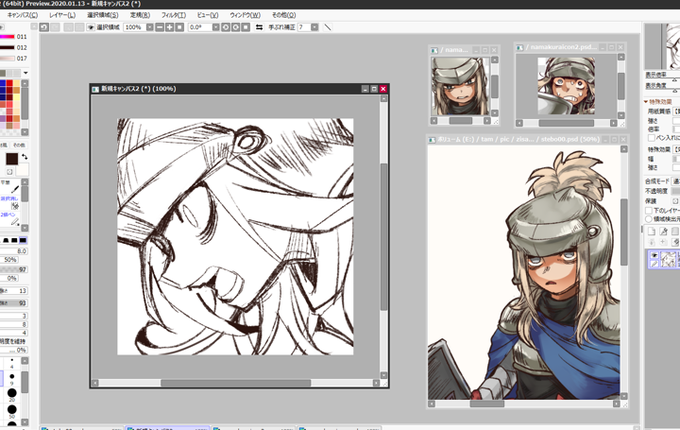Activate the stebo00.psd window title bar

point(527,140)
